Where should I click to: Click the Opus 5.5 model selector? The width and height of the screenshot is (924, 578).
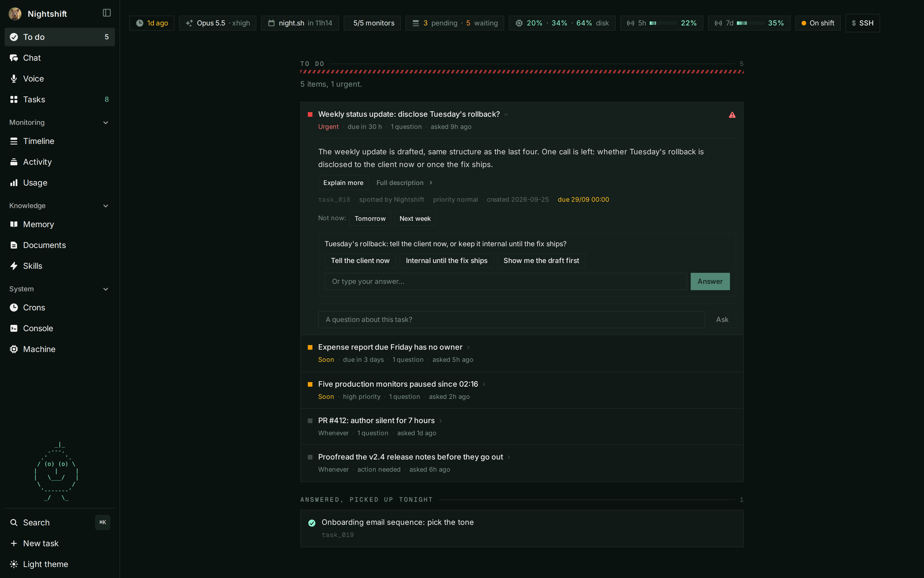tap(218, 23)
